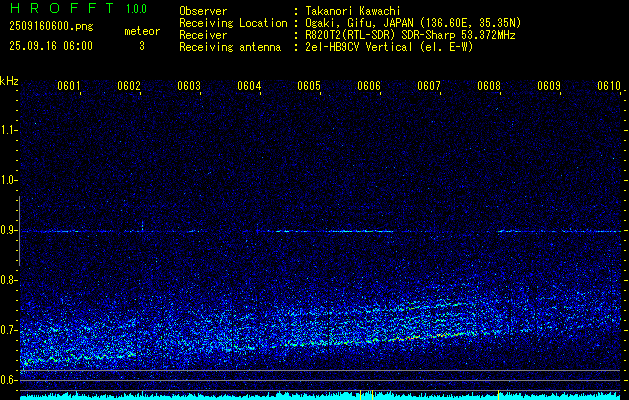Click the 0.9 kHz axis label

click(9, 230)
